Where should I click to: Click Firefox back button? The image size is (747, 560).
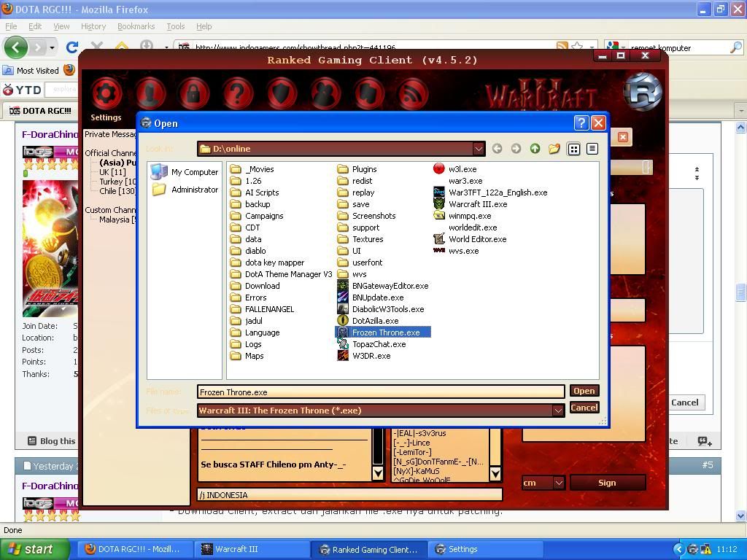[x=16, y=47]
